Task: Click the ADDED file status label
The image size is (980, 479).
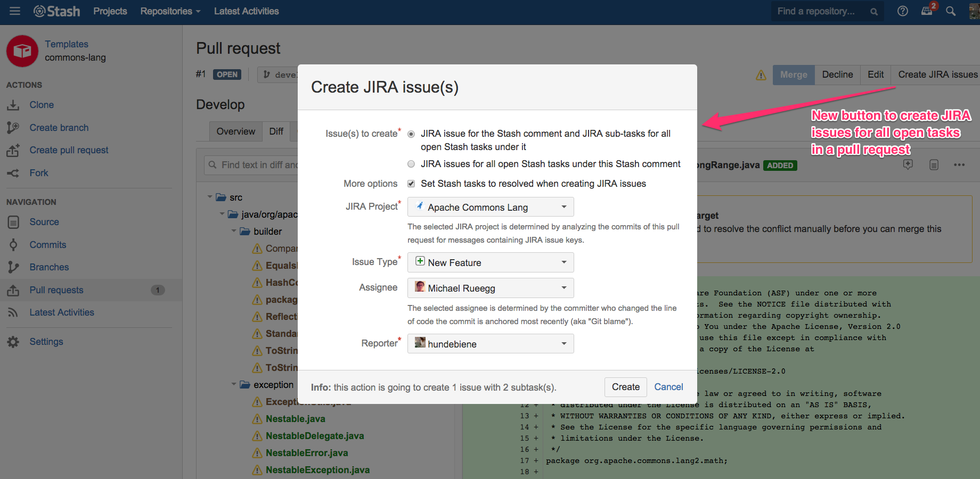Action: coord(780,166)
